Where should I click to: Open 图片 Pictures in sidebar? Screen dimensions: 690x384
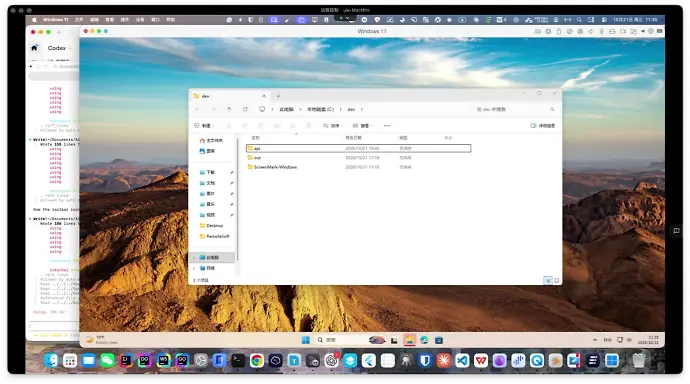click(207, 194)
